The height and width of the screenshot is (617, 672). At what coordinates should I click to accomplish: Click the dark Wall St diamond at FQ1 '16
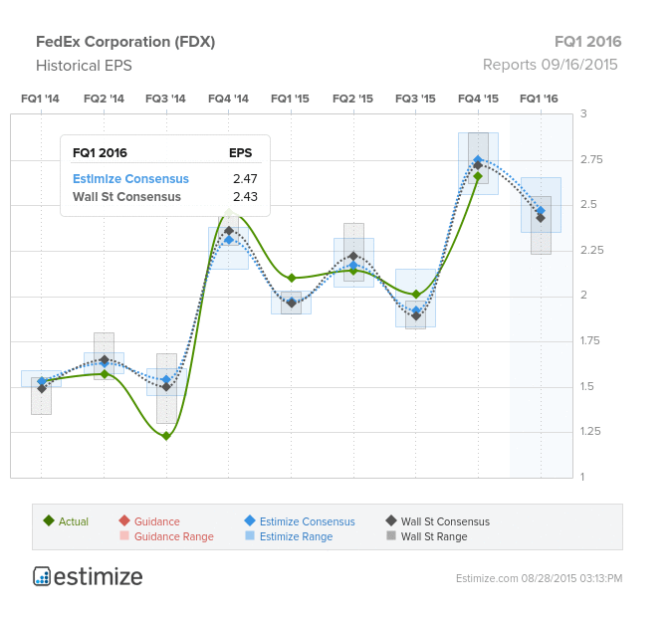(x=541, y=218)
